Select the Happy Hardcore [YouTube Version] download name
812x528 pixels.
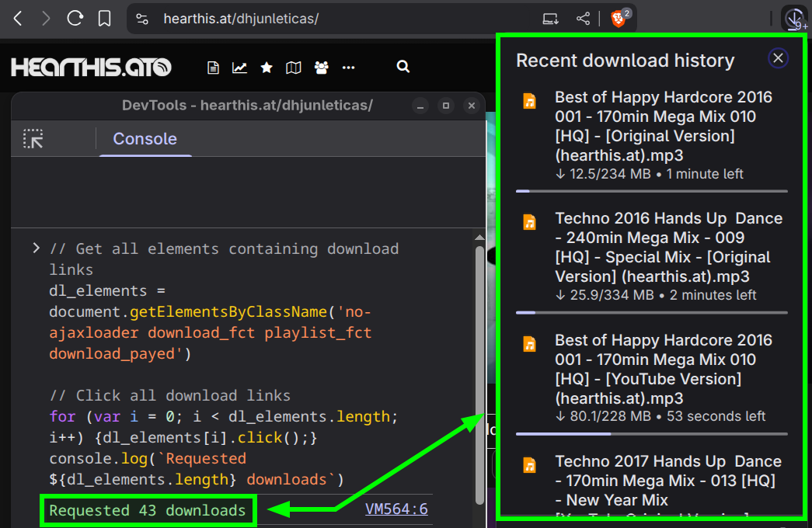(664, 369)
